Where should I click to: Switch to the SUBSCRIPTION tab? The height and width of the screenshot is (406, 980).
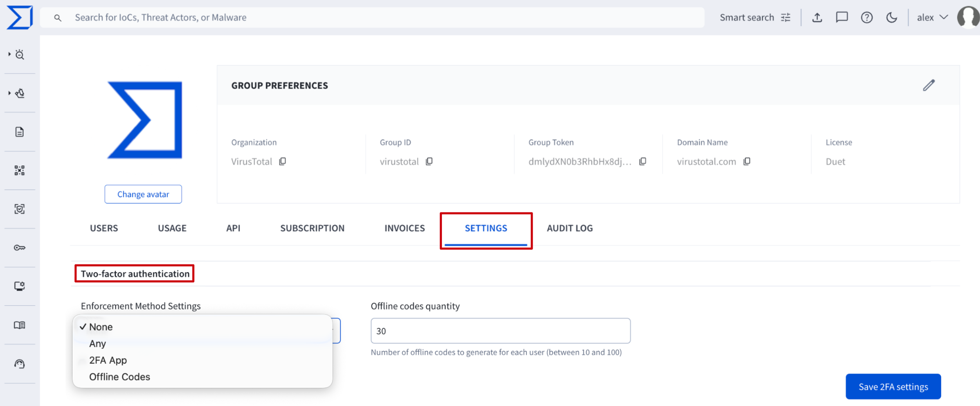coord(312,228)
